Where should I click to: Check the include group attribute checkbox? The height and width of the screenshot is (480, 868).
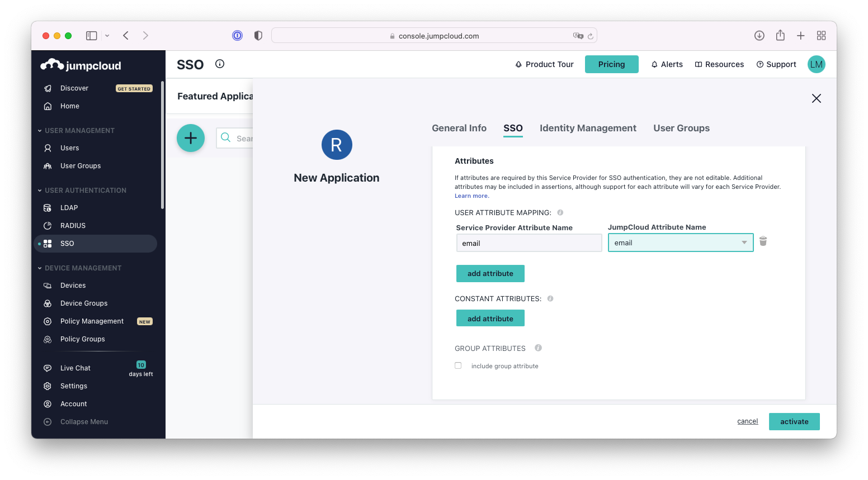[x=458, y=365]
